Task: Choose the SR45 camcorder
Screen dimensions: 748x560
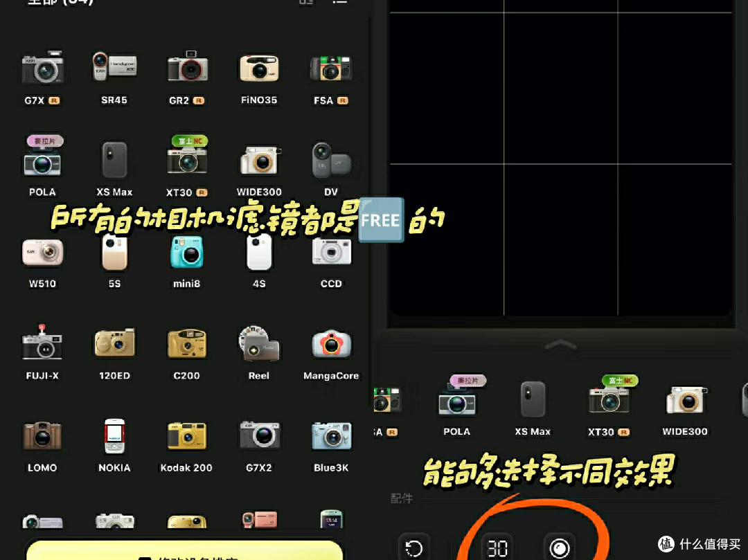Action: point(114,78)
